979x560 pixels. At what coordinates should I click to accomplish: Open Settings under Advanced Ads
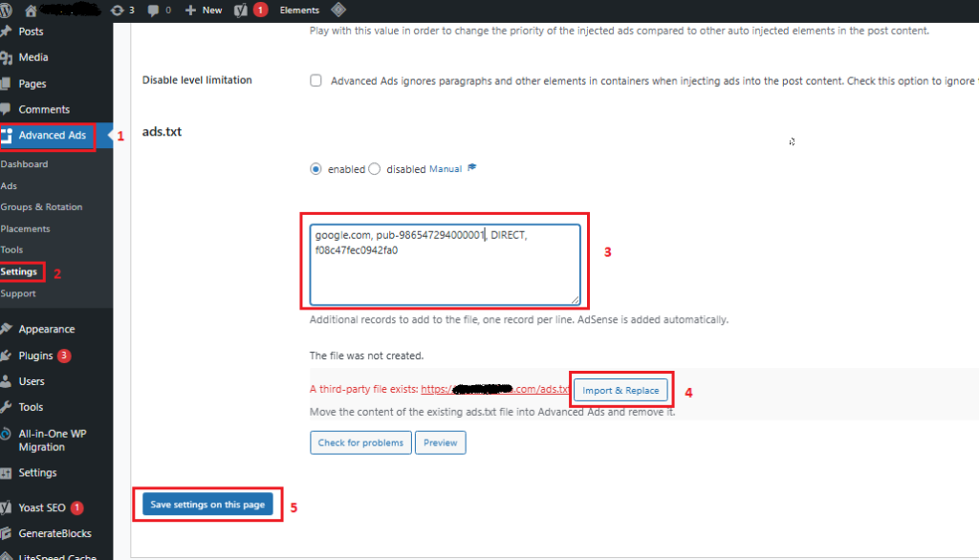click(19, 271)
